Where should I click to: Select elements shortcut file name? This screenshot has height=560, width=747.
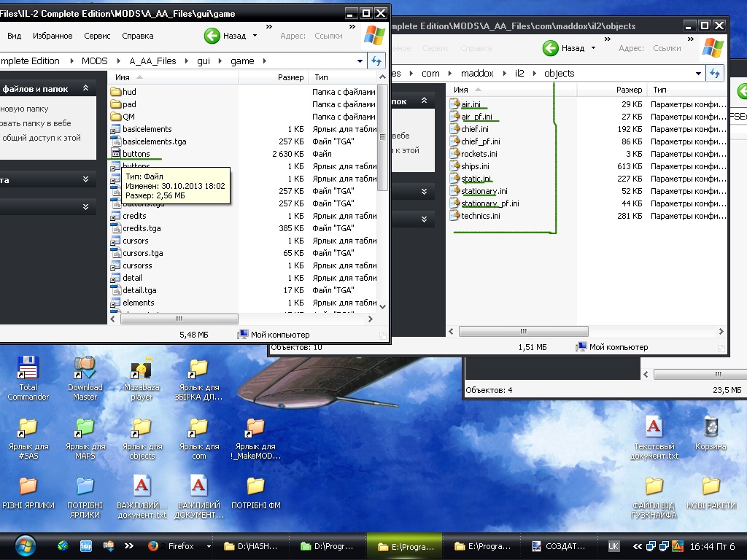(138, 303)
